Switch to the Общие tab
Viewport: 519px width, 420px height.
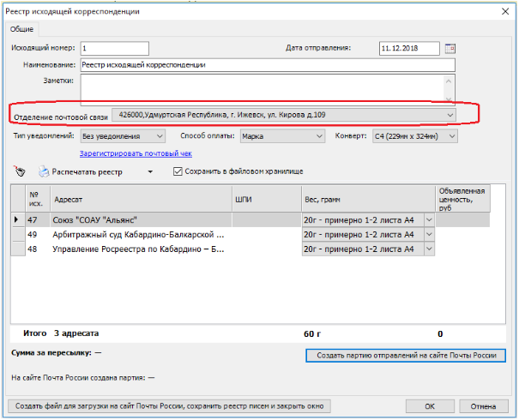pos(22,29)
